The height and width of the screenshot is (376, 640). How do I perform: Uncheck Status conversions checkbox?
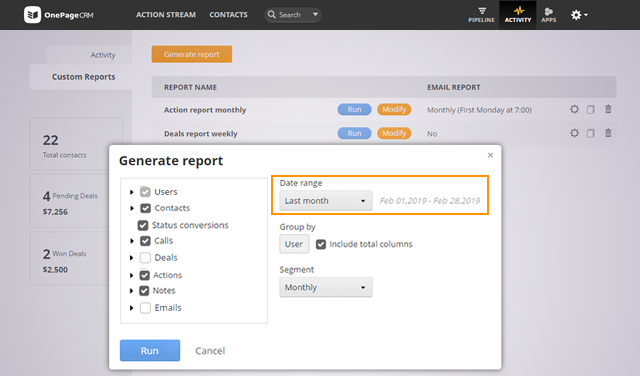click(x=143, y=225)
